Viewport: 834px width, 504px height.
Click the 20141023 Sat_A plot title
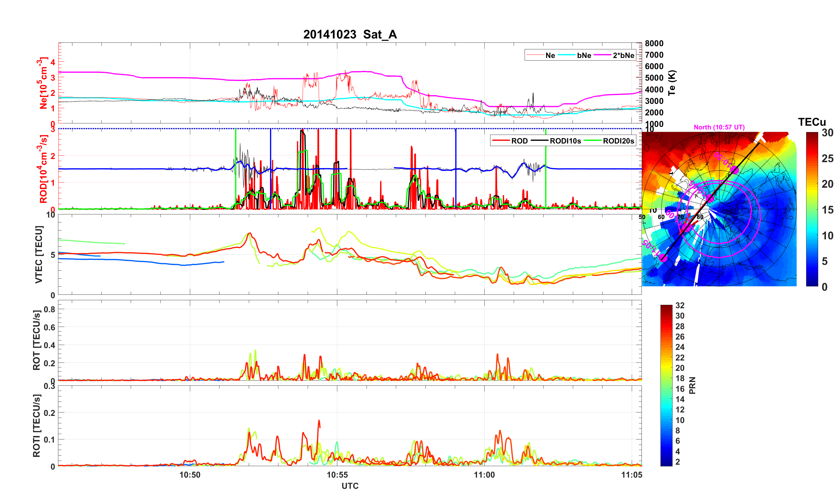[350, 34]
